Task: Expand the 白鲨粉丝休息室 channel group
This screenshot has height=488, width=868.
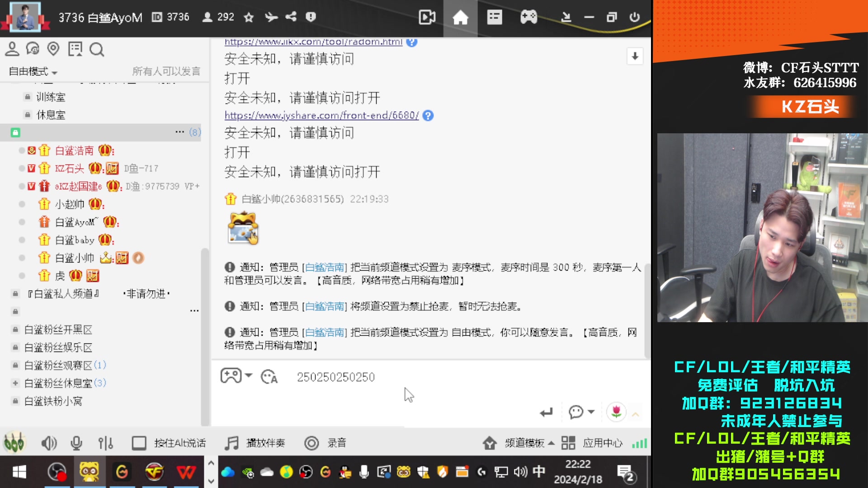Action: coord(15,383)
